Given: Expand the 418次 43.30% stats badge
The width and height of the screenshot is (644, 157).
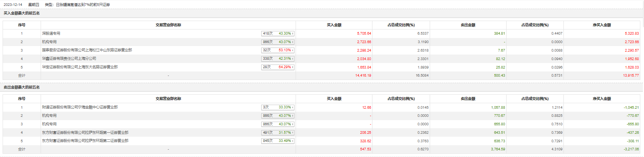Looking at the screenshot, I should coord(278,34).
